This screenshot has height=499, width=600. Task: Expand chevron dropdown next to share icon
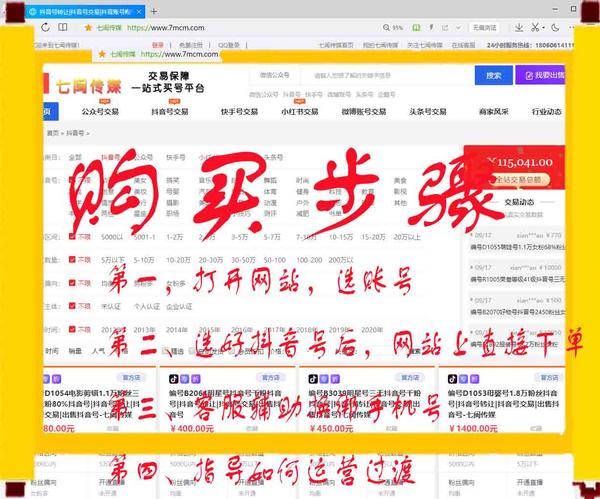click(458, 28)
